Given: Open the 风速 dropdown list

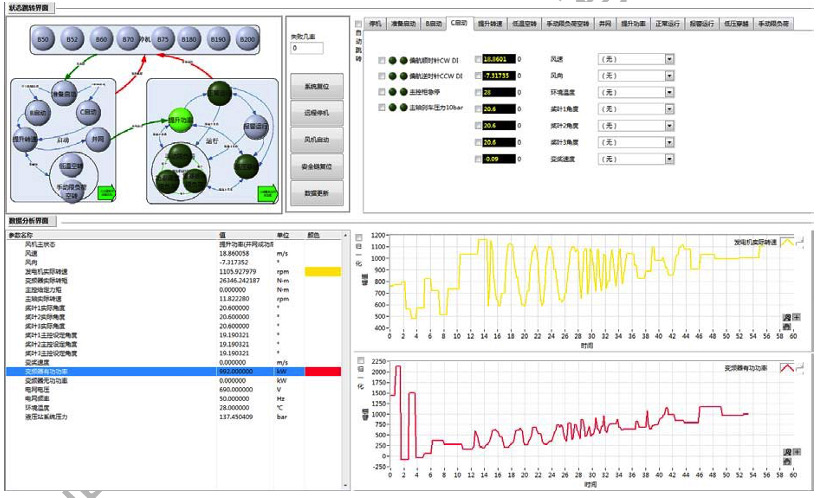Looking at the screenshot, I should tap(670, 60).
